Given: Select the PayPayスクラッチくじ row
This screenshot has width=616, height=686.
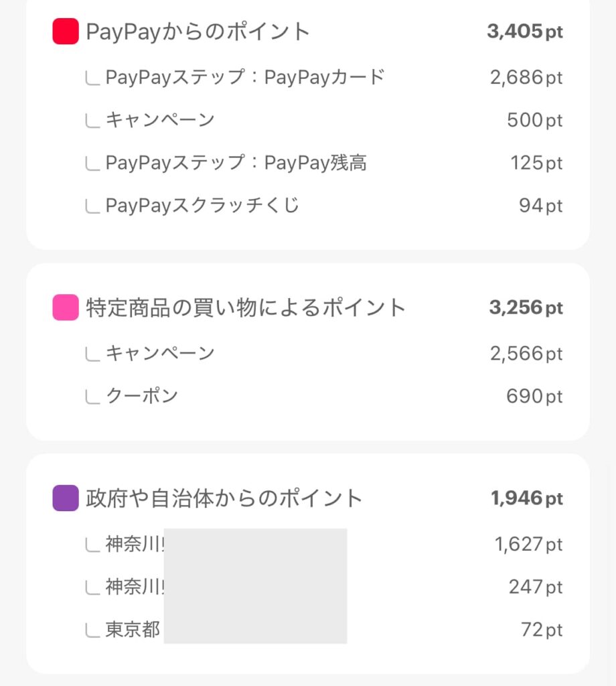Looking at the screenshot, I should pos(202,206).
